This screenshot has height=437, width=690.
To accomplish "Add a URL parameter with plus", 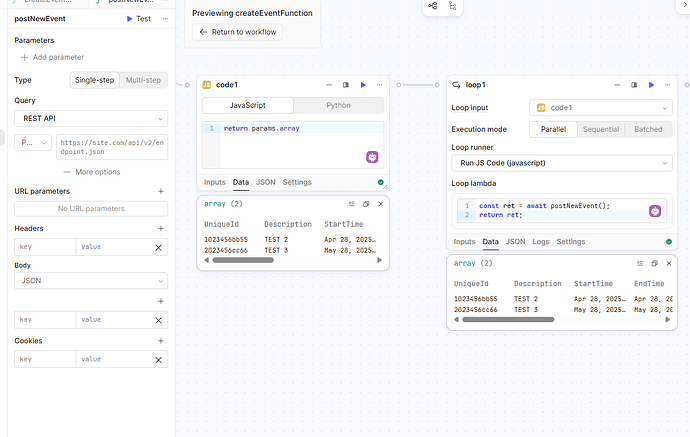I will pos(161,191).
